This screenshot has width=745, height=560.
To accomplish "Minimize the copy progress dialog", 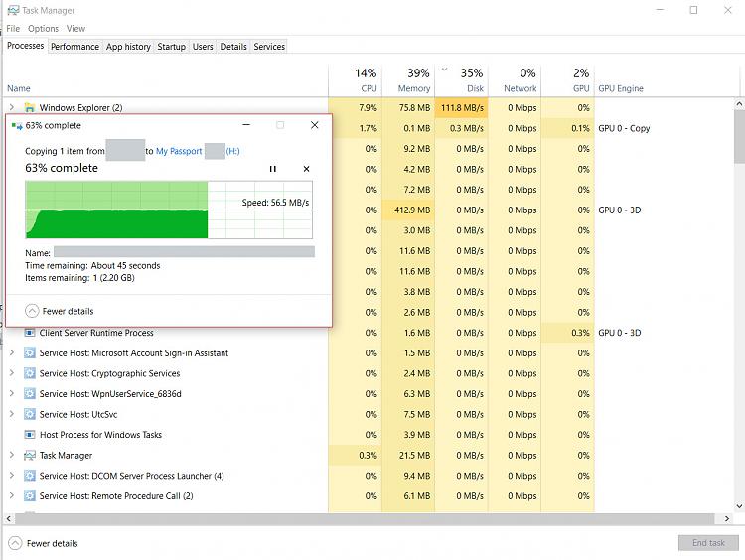I will [x=246, y=125].
